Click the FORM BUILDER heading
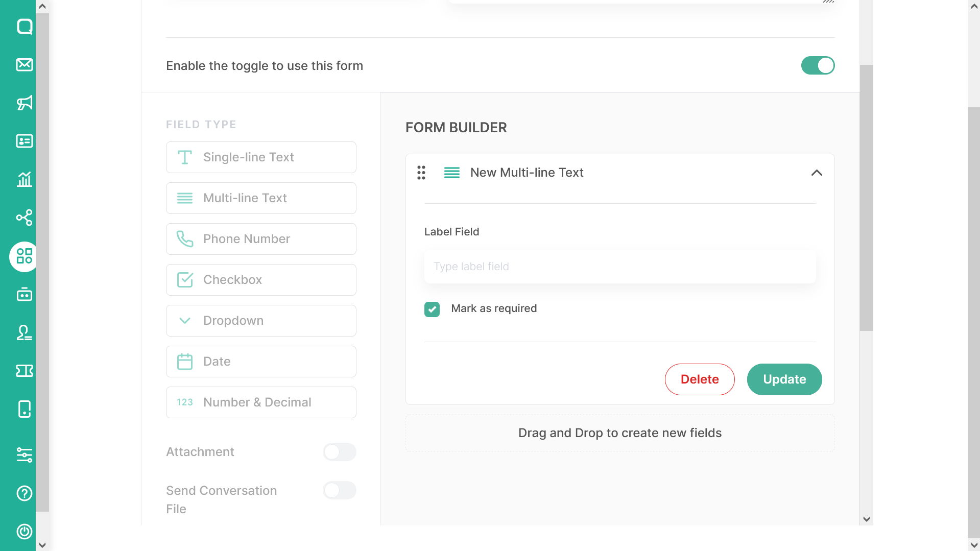980x551 pixels. [x=456, y=128]
